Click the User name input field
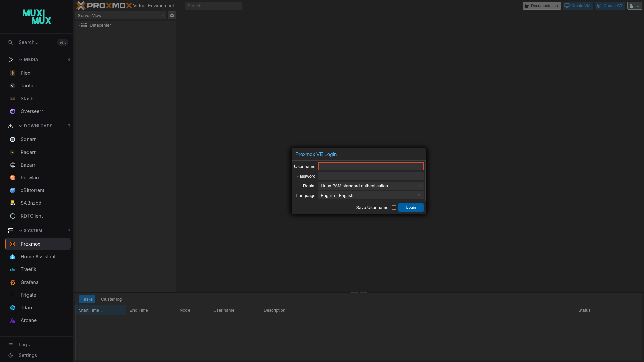Image resolution: width=644 pixels, height=362 pixels. point(371,166)
